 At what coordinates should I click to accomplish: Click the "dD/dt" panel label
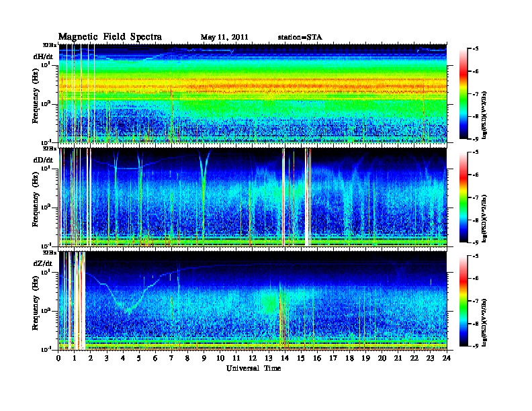click(x=43, y=160)
